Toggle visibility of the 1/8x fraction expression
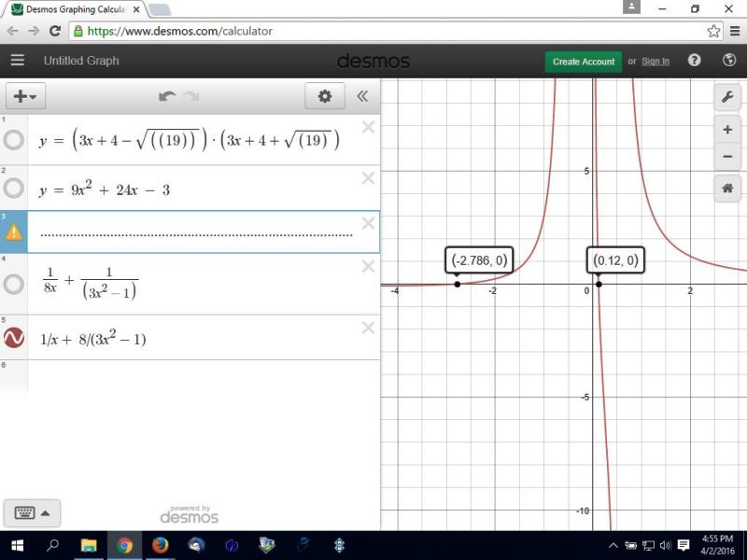 pyautogui.click(x=13, y=285)
